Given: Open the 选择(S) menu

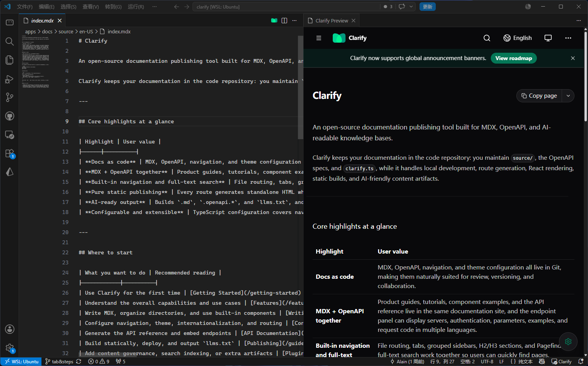Looking at the screenshot, I should click(x=69, y=7).
